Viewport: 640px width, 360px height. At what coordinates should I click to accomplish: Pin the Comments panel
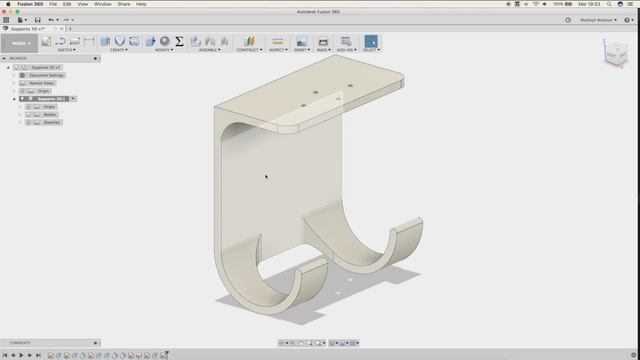[96, 343]
